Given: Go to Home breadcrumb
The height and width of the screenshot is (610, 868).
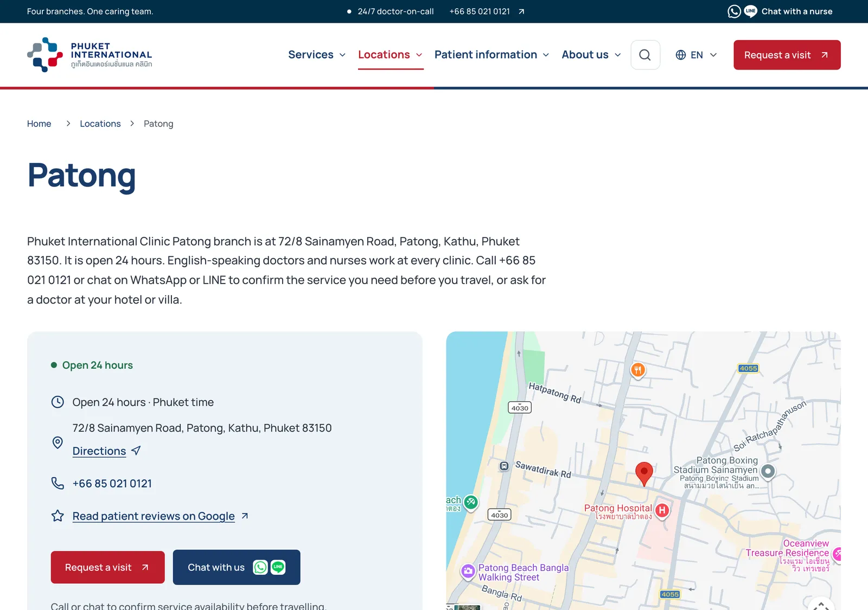Looking at the screenshot, I should click(x=39, y=124).
